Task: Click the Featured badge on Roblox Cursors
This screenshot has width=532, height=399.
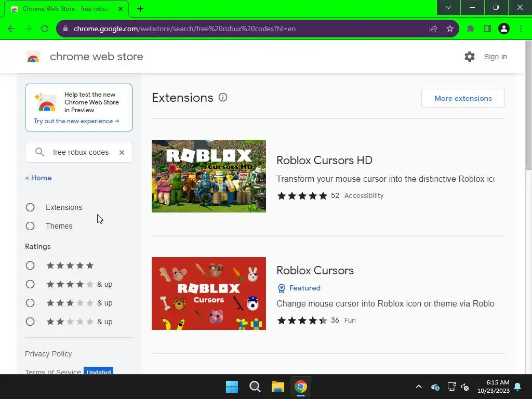Action: click(x=299, y=288)
